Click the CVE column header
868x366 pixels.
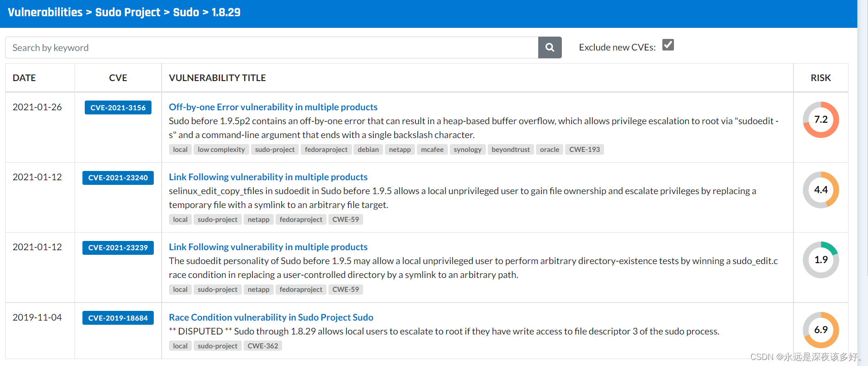click(x=118, y=78)
